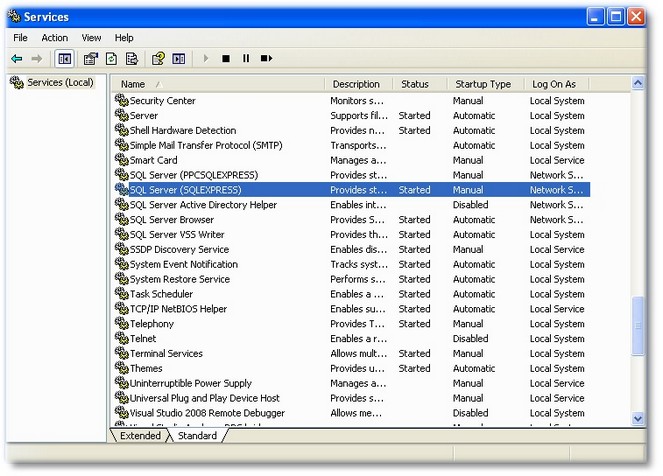Image resolution: width=663 pixels, height=476 pixels.
Task: Click the Pause Service toolbar icon
Action: (246, 58)
